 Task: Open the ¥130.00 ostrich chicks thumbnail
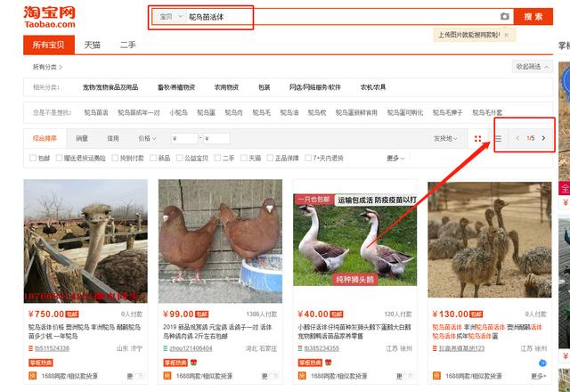pyautogui.click(x=490, y=240)
